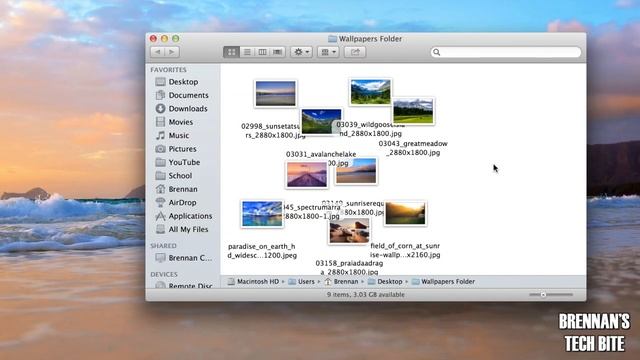
Task: Open the Arrange items dropdown
Action: [x=328, y=52]
